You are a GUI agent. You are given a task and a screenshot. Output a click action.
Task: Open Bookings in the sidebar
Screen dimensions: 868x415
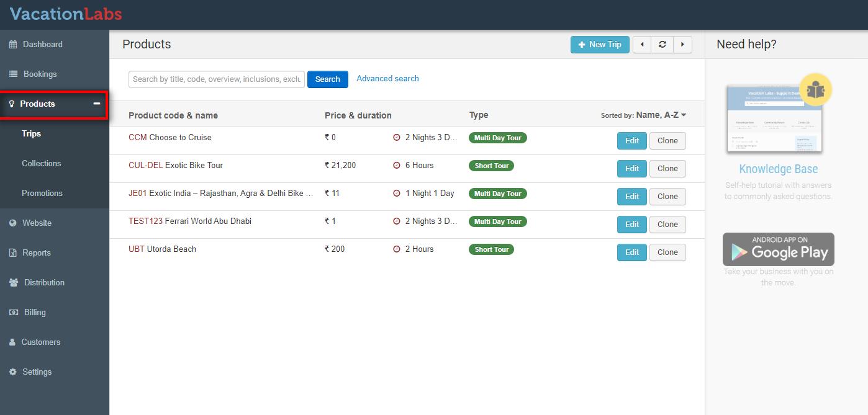click(40, 74)
